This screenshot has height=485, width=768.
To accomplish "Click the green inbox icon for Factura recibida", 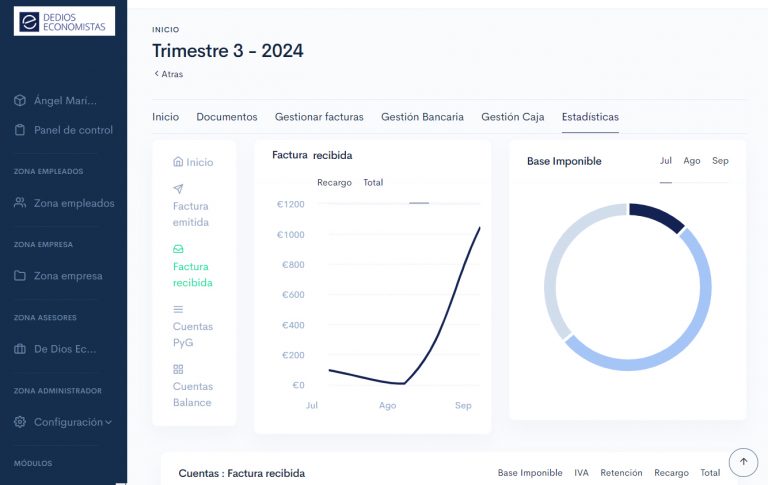I will [178, 249].
